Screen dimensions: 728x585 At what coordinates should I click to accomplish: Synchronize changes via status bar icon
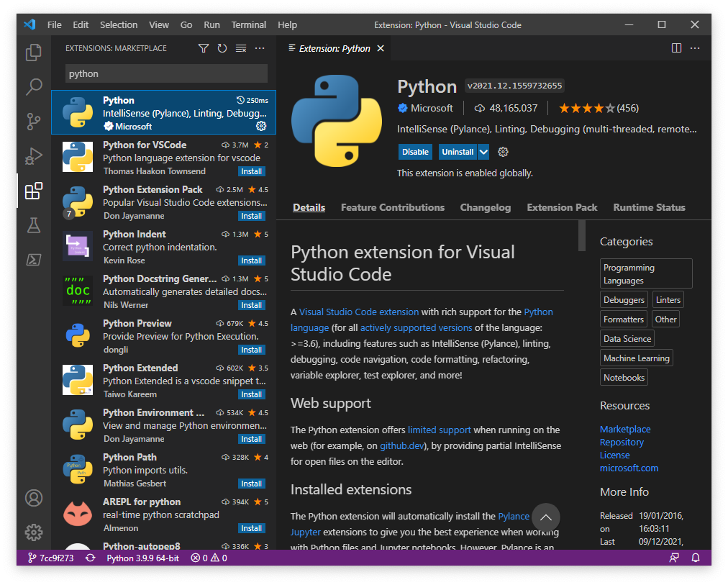[x=91, y=558]
